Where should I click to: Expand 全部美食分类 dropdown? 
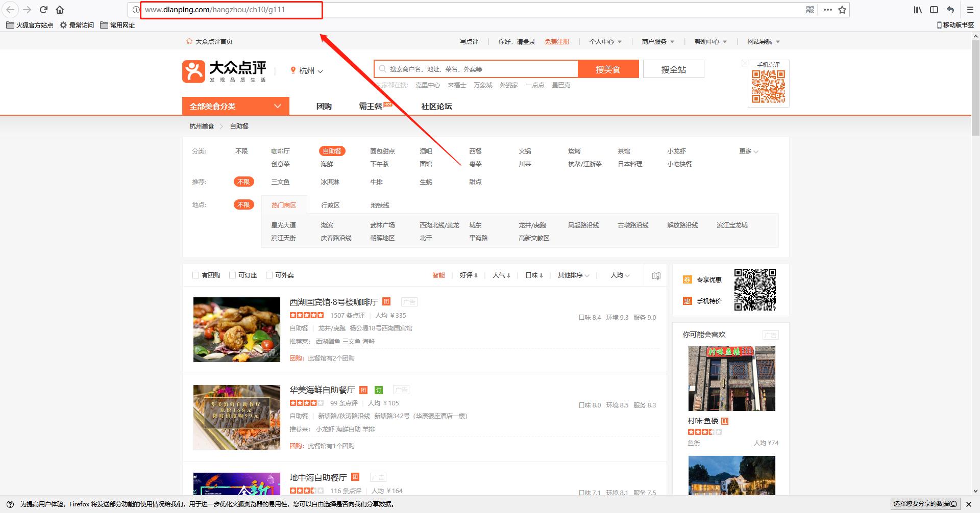pos(236,106)
